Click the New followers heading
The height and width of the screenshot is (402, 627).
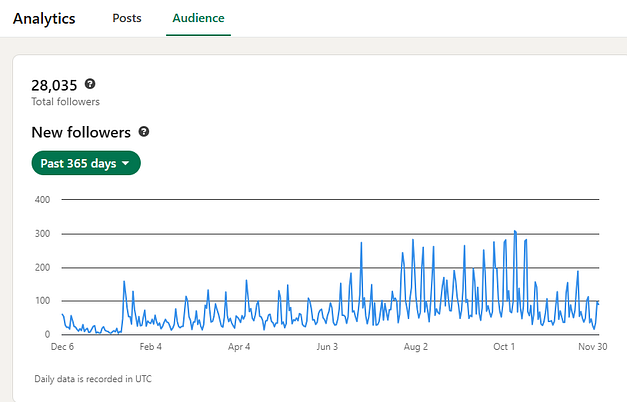point(81,132)
